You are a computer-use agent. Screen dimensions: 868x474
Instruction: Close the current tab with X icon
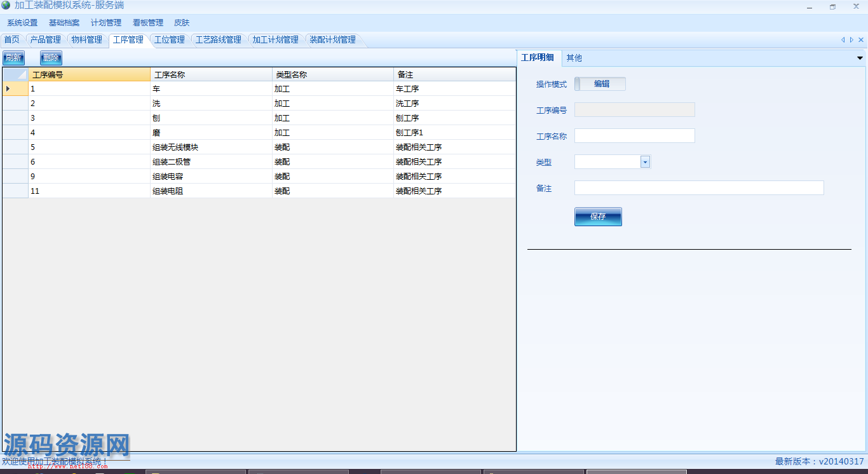(861, 39)
